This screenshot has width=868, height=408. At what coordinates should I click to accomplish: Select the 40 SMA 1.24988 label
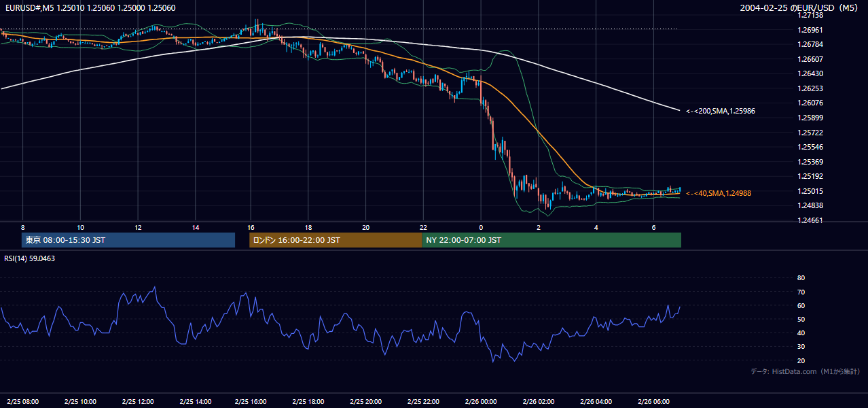click(719, 193)
